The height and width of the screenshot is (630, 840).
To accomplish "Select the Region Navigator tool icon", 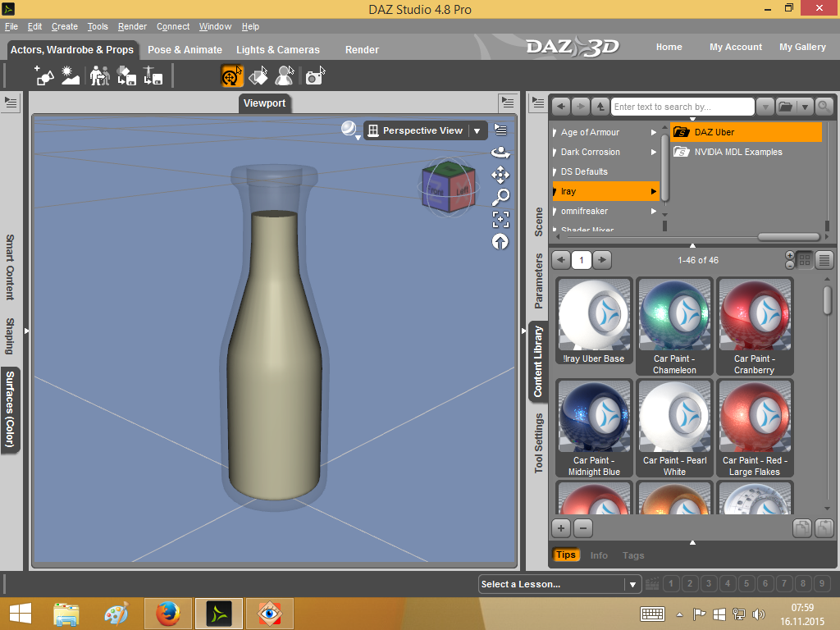I will [x=285, y=75].
